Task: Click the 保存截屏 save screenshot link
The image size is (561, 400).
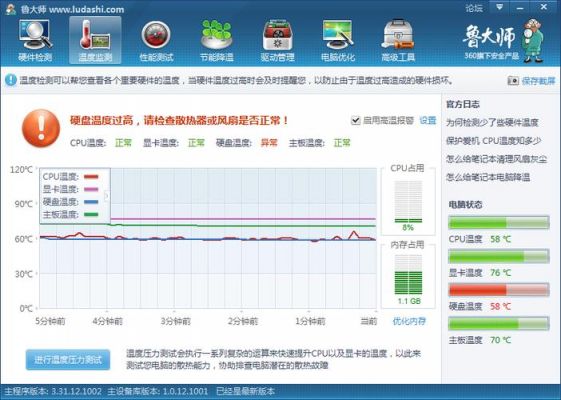Action: point(538,81)
